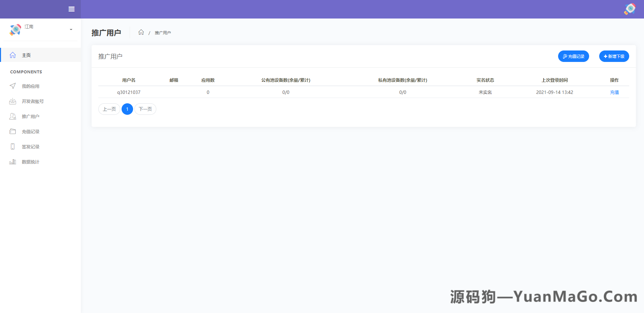Image resolution: width=644 pixels, height=313 pixels.
Task: Select the 主页 menu entry
Action: click(x=26, y=55)
